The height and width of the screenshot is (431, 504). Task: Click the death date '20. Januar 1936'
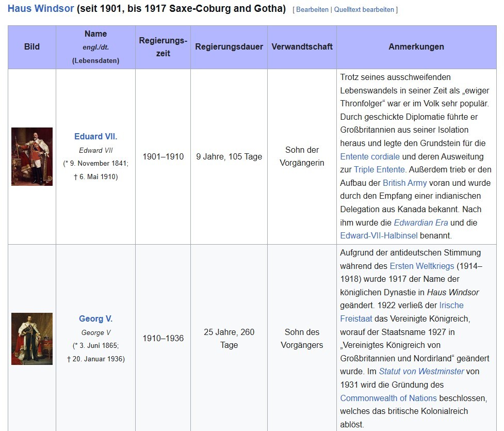97,359
